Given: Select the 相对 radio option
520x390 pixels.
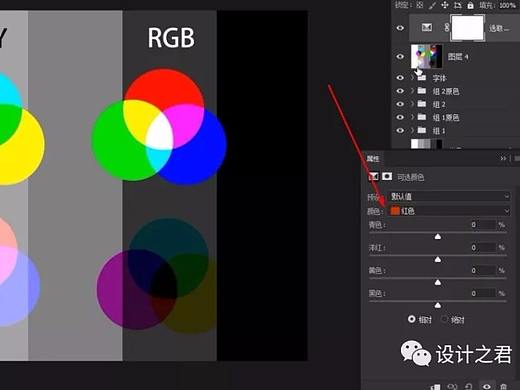Looking at the screenshot, I should 412,319.
